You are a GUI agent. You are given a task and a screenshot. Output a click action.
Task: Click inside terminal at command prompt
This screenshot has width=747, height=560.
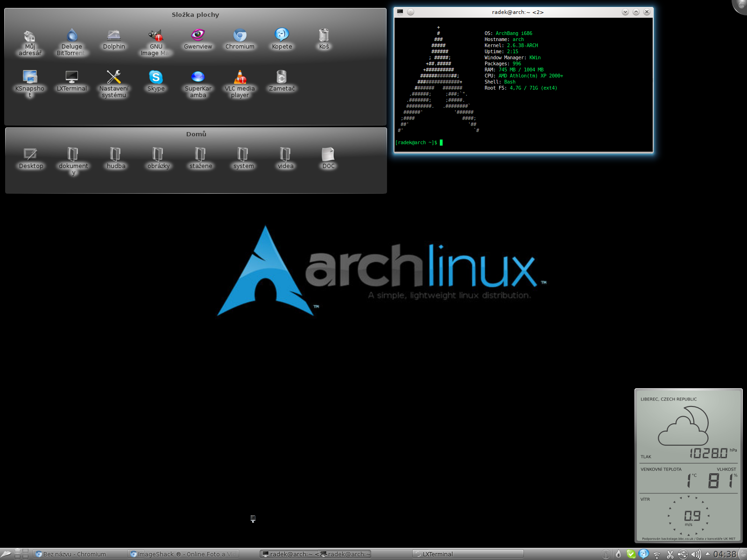click(x=441, y=143)
